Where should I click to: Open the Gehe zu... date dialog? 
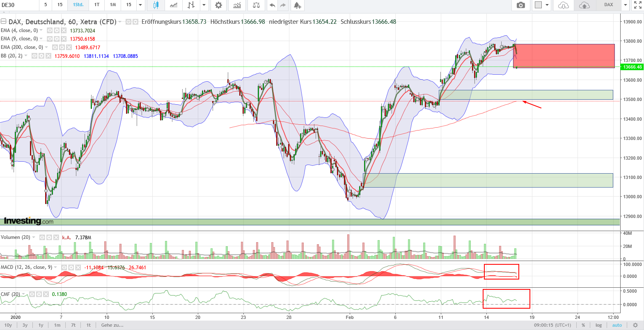click(112, 325)
